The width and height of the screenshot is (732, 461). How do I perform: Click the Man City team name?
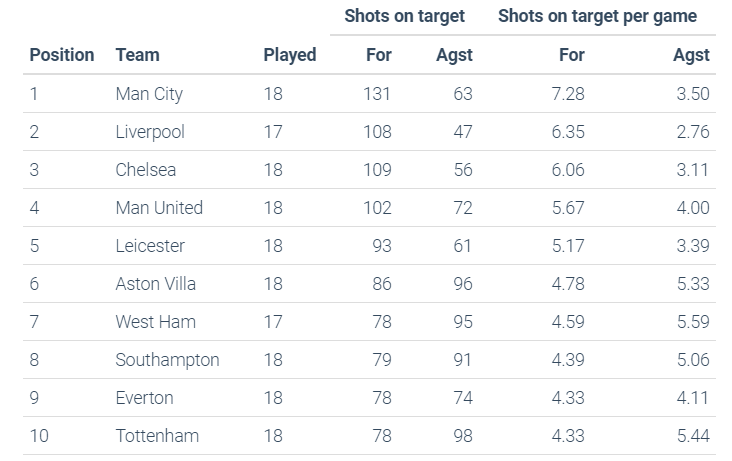(149, 94)
